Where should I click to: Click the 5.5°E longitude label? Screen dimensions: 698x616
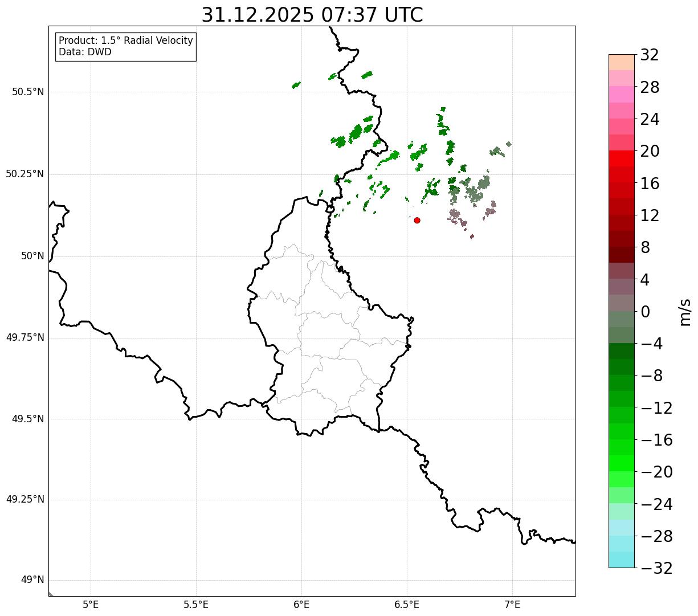click(196, 605)
